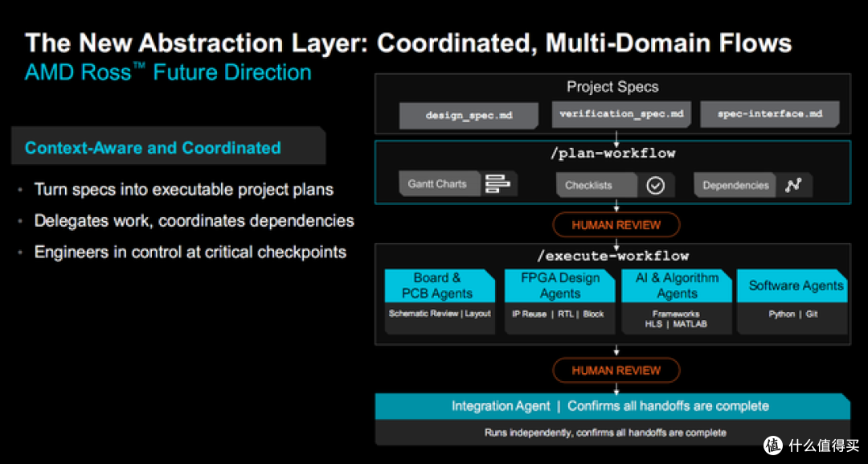The width and height of the screenshot is (868, 464).
Task: Select the Software Agents card
Action: point(792,302)
